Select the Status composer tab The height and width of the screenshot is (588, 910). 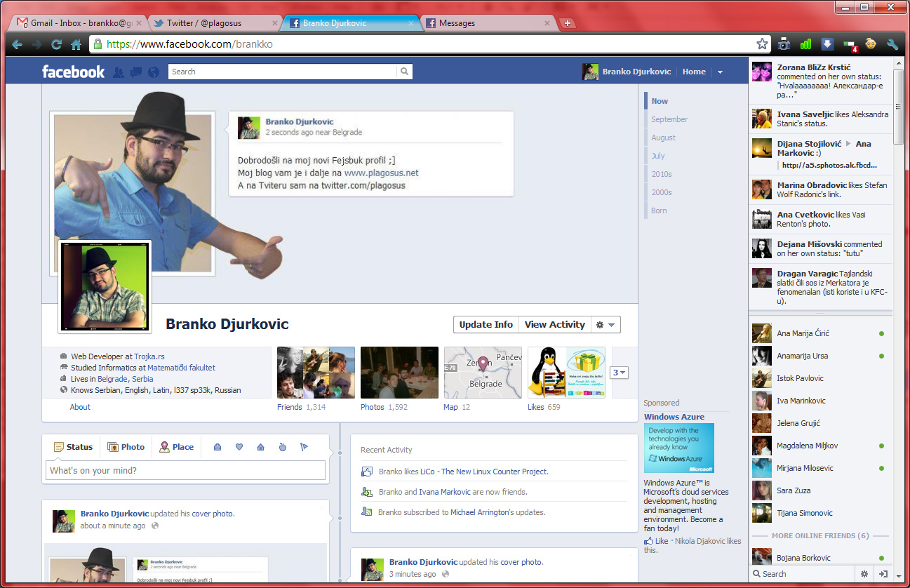coord(73,447)
